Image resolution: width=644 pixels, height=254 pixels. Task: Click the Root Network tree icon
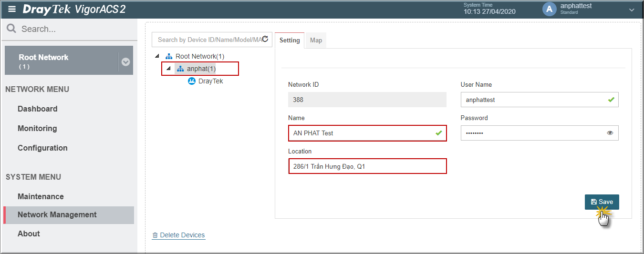point(169,56)
